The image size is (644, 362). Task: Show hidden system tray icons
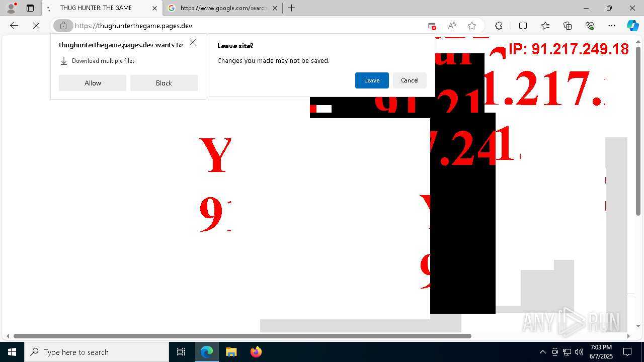(542, 352)
